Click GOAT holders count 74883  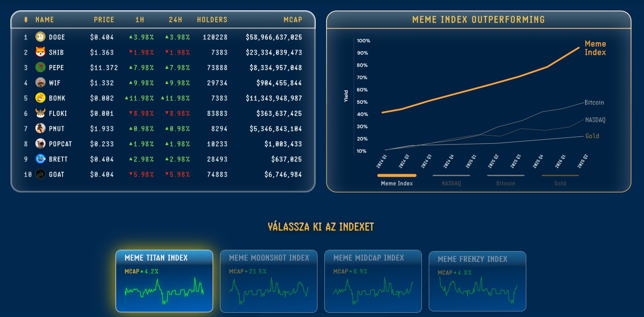coord(217,175)
